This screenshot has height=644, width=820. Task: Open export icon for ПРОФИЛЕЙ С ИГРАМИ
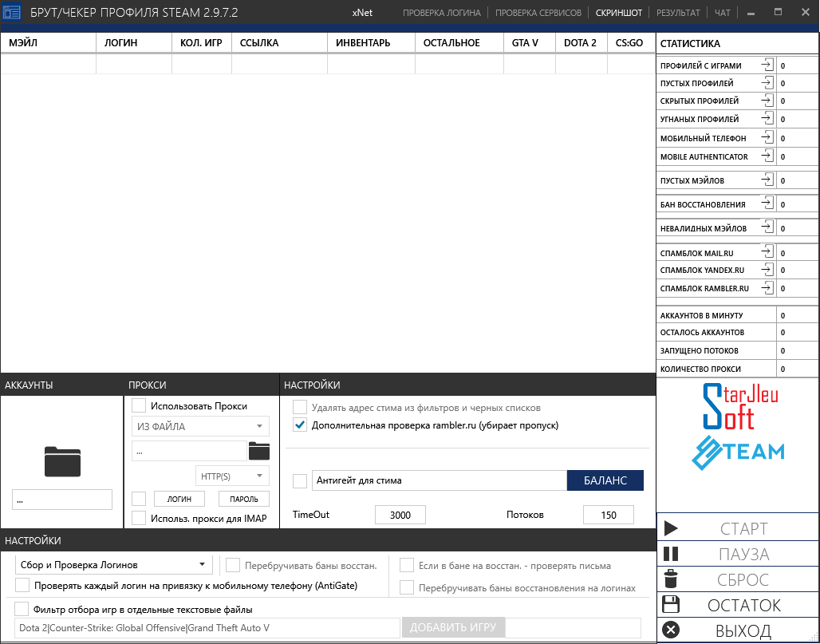coord(767,65)
